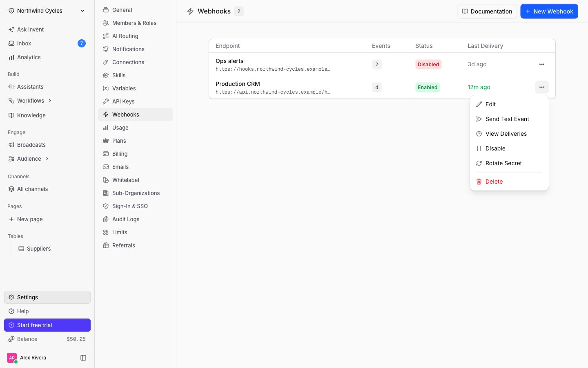Open Usage settings
Viewport: 588px width, 368px height.
[x=135, y=128]
